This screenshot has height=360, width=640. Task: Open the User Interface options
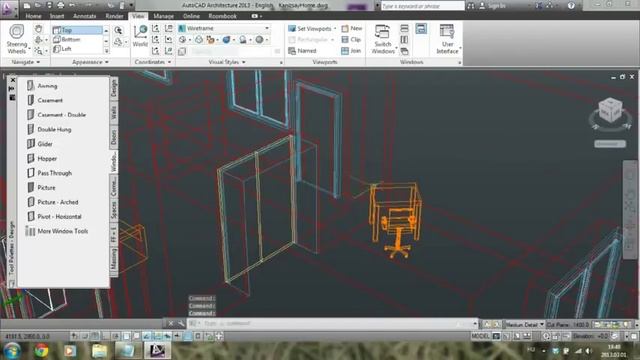447,39
